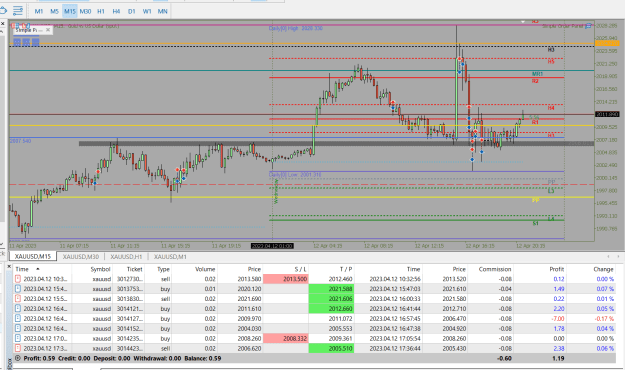
Task: Click the highlighted date label 2023.04.12 01:00 on time axis
Action: coord(272,246)
